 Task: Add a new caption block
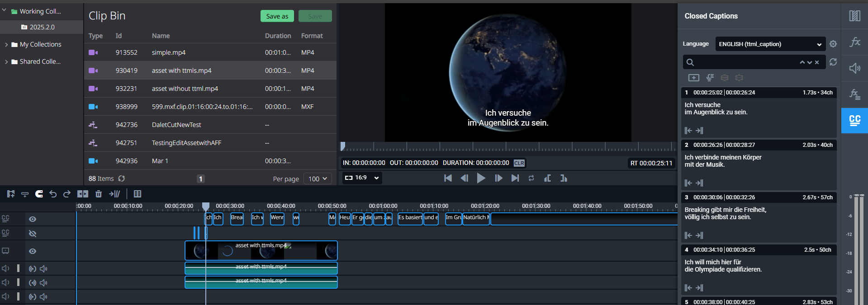click(x=693, y=78)
